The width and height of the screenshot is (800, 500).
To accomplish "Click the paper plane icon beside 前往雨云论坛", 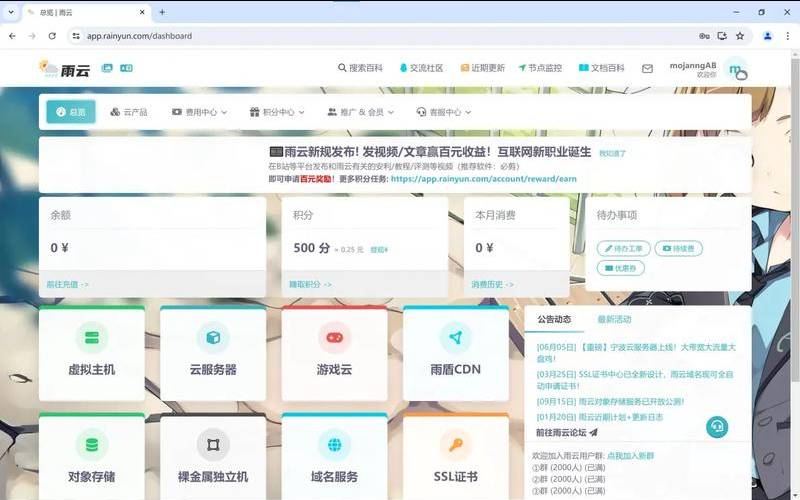I will pyautogui.click(x=593, y=432).
